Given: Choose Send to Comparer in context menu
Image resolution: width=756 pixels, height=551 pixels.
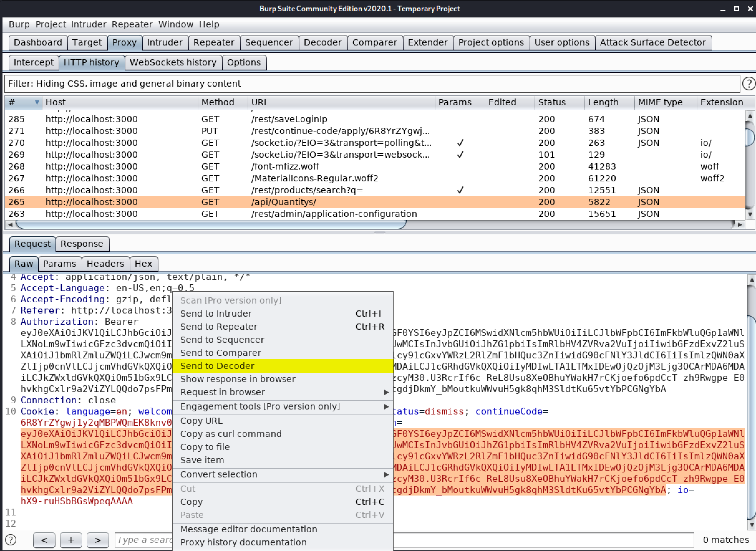Looking at the screenshot, I should point(283,352).
